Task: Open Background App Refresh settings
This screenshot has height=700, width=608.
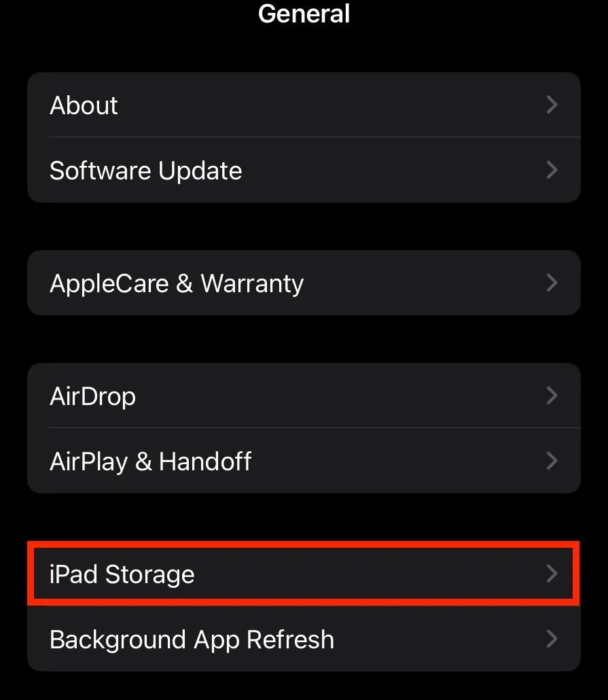Action: (x=304, y=639)
